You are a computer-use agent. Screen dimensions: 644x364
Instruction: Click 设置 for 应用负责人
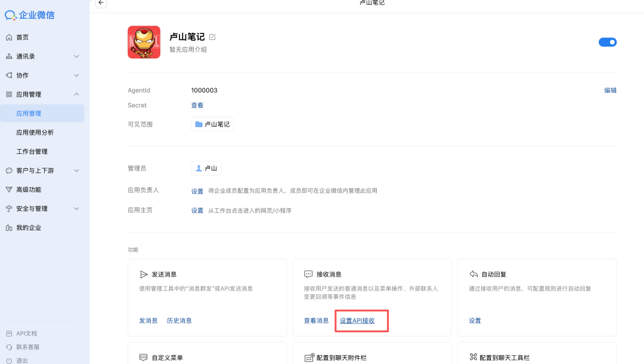click(x=197, y=191)
